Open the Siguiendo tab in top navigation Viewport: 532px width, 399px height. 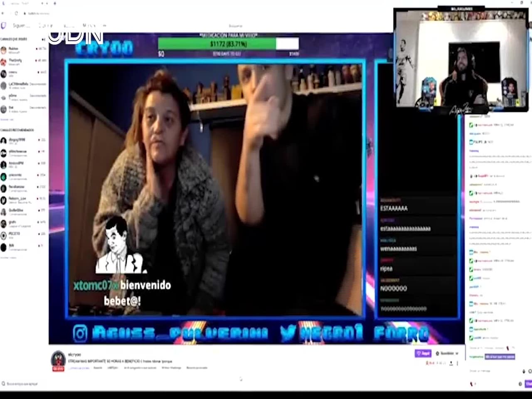click(21, 26)
